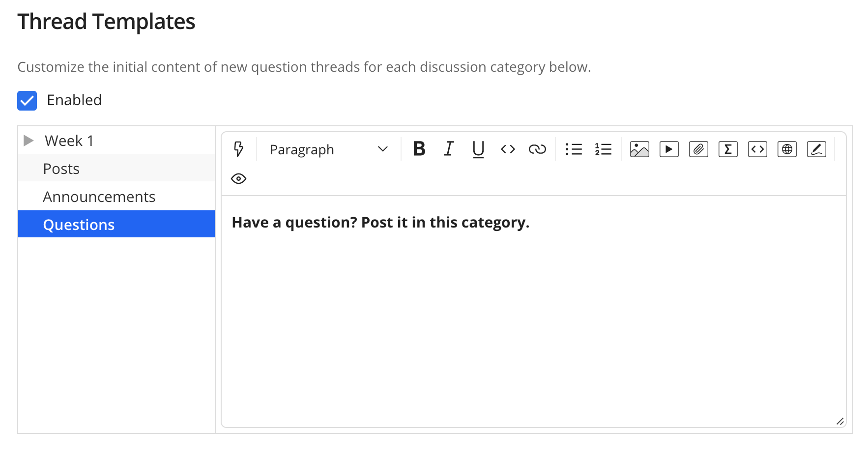The image size is (868, 457).
Task: Insert an image
Action: 639,149
